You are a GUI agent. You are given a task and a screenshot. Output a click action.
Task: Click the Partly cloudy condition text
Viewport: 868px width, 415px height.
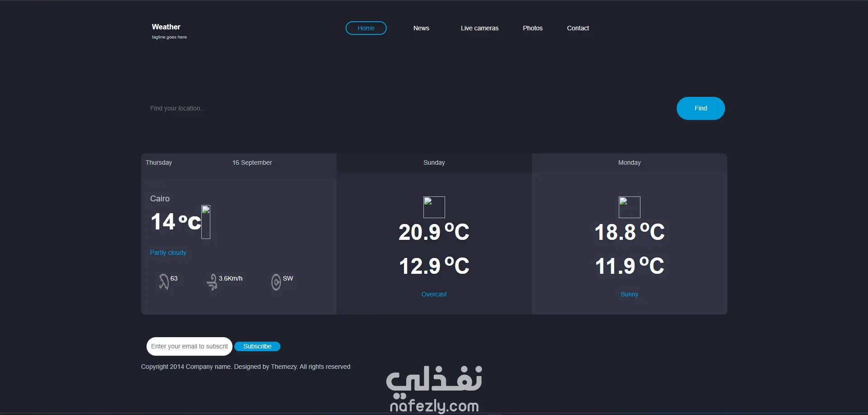click(x=168, y=253)
